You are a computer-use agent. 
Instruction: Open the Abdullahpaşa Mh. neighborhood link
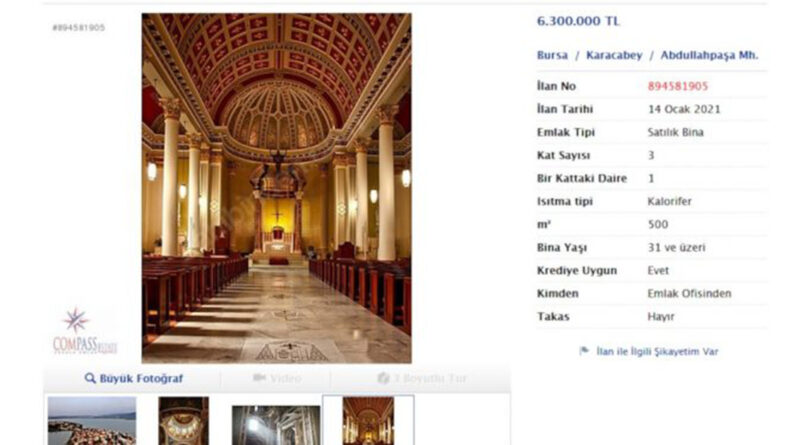[709, 55]
